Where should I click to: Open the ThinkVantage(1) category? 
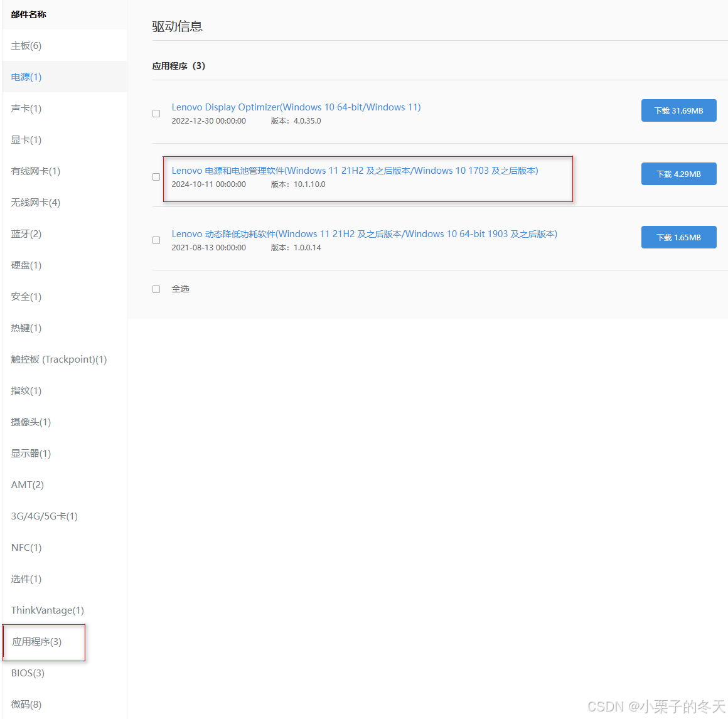(x=47, y=610)
